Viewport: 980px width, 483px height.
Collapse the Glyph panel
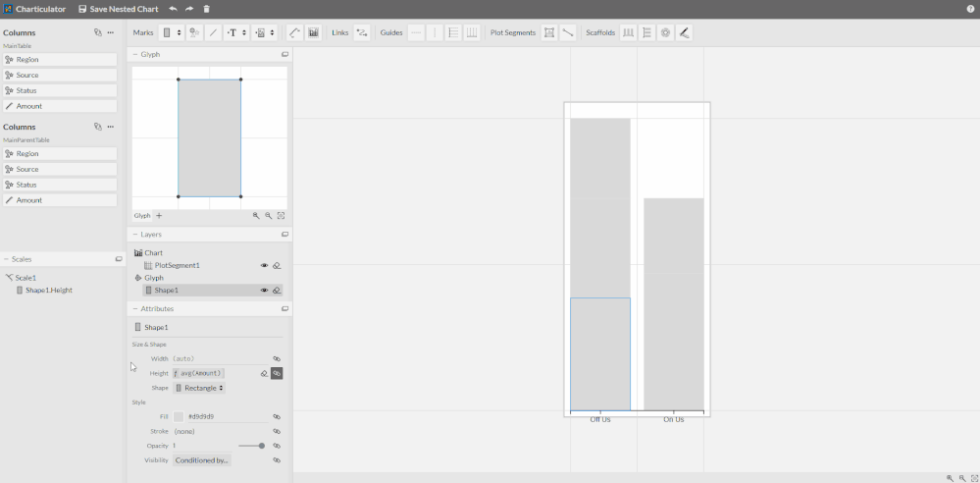pos(135,54)
